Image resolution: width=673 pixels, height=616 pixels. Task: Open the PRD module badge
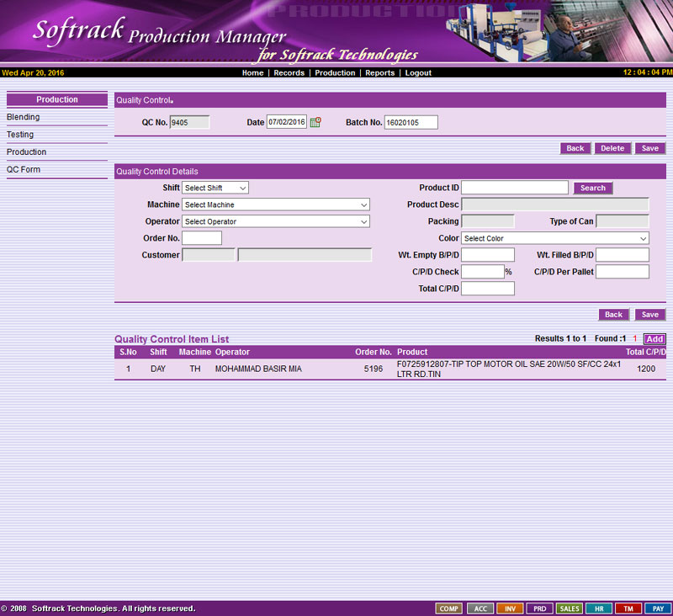[x=539, y=608]
